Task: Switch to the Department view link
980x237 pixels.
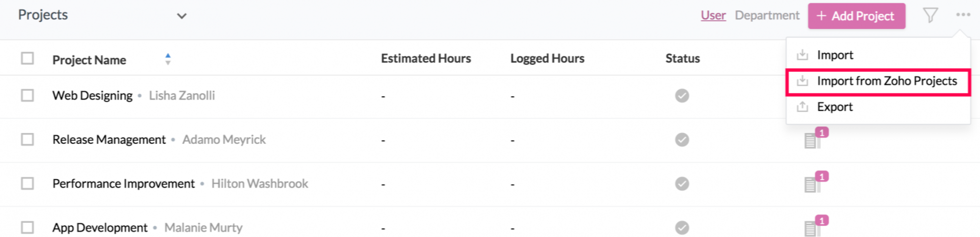Action: pos(767,16)
